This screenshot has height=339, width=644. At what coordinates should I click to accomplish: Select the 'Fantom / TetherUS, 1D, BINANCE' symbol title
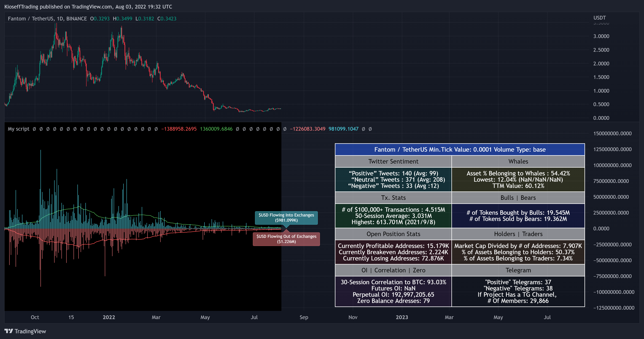(47, 19)
